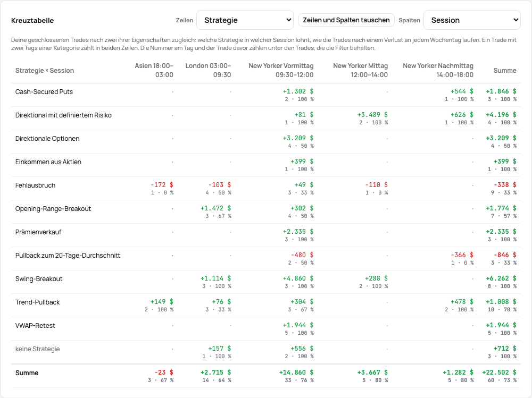Click the Summe column header
Viewport: 532px width, 398px height.
point(505,71)
